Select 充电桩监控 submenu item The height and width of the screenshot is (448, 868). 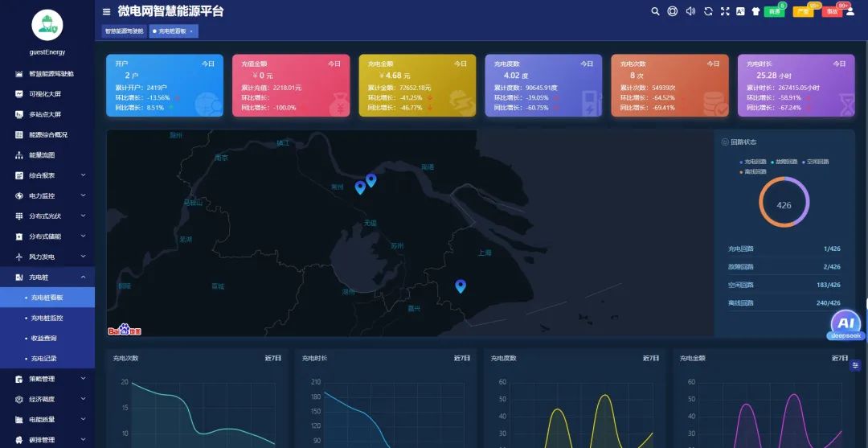click(x=47, y=318)
